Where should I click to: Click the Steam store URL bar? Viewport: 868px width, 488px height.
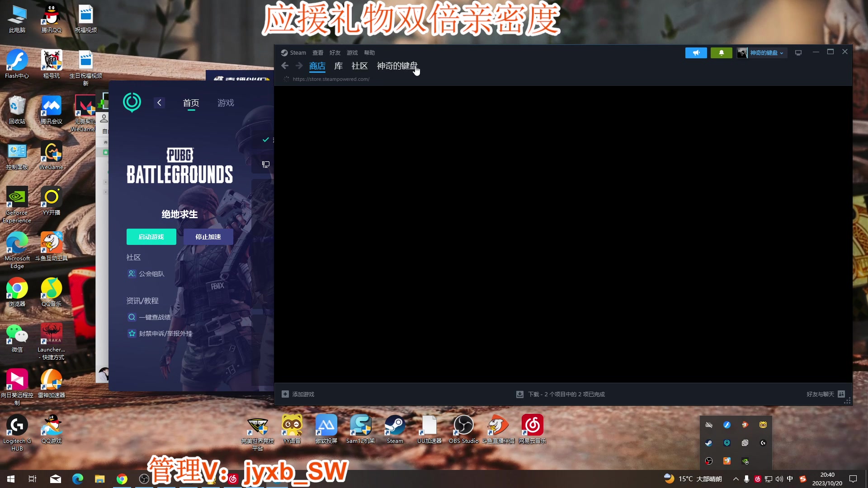point(331,79)
